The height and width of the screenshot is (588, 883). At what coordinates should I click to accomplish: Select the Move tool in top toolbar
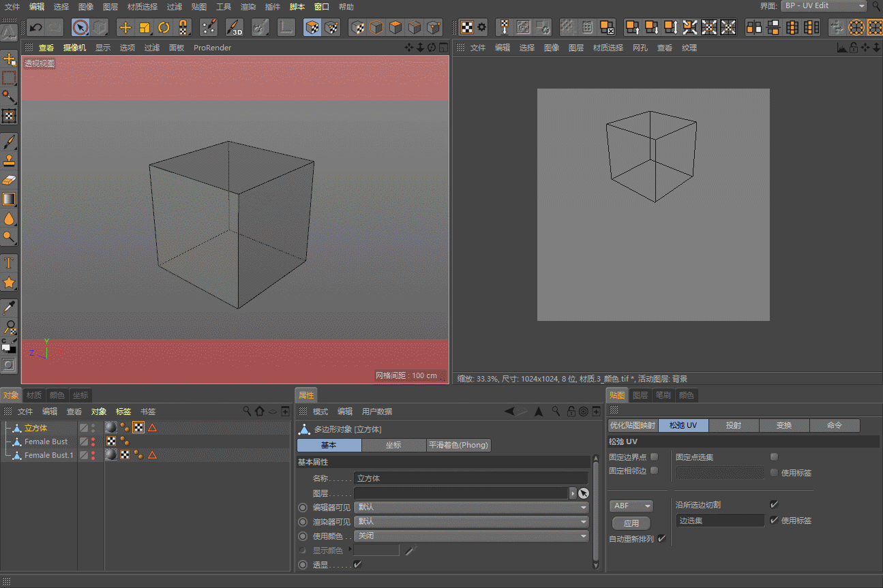click(125, 27)
